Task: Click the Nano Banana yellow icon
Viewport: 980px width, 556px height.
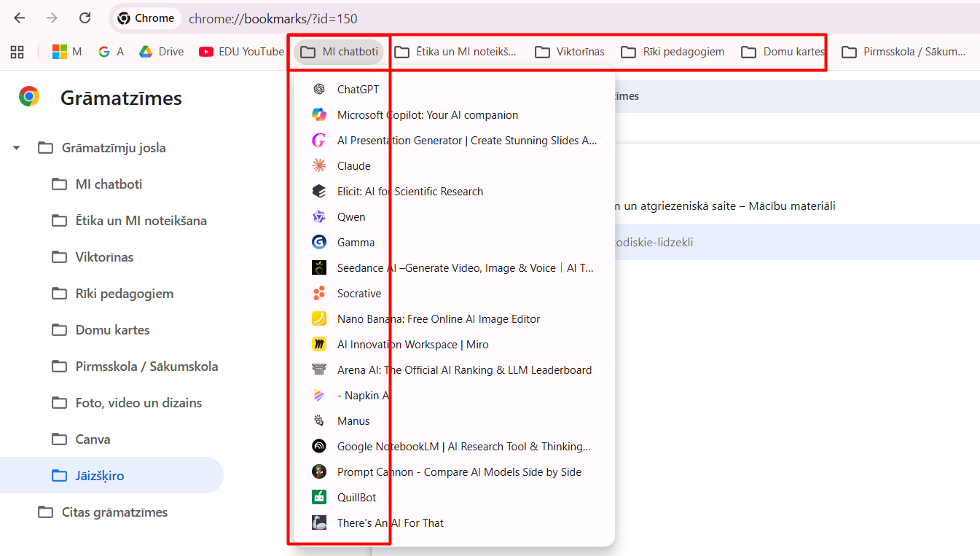Action: tap(318, 319)
